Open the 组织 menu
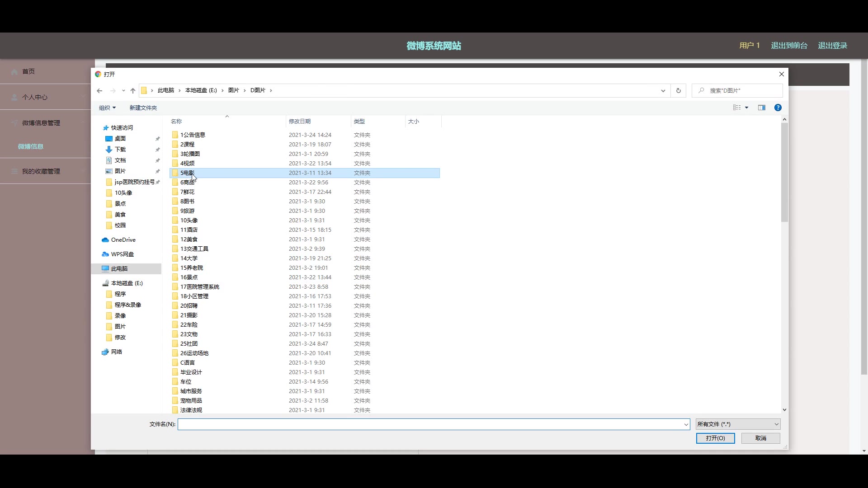The image size is (868, 488). point(107,108)
